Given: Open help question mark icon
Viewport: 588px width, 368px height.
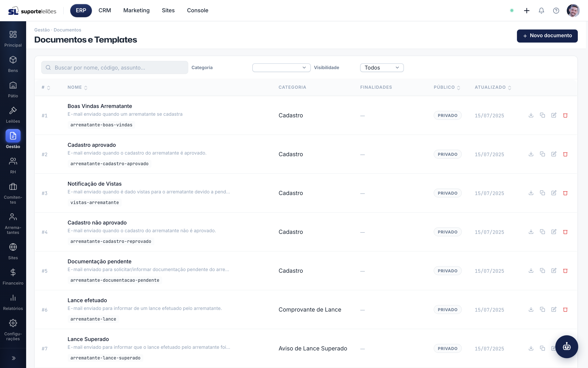Looking at the screenshot, I should [556, 10].
